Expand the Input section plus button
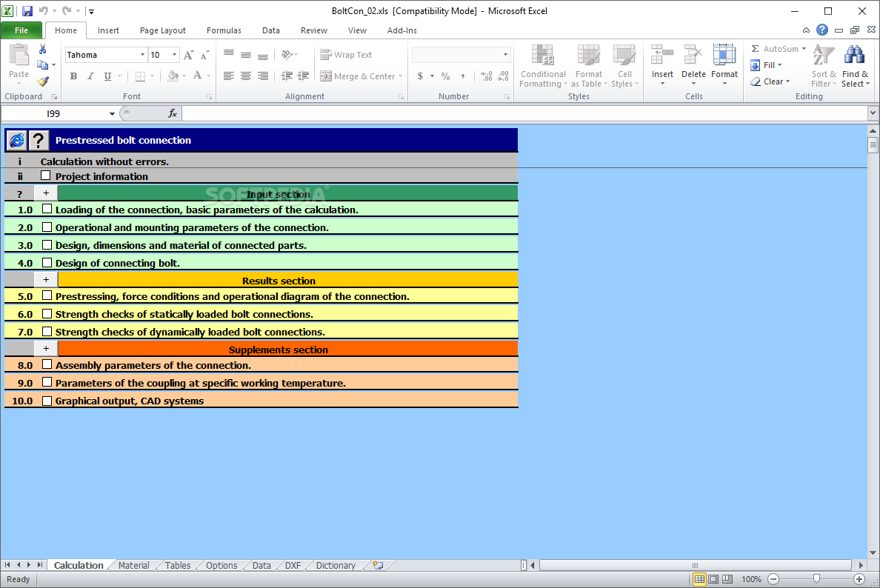The width and height of the screenshot is (880, 588). coord(46,193)
